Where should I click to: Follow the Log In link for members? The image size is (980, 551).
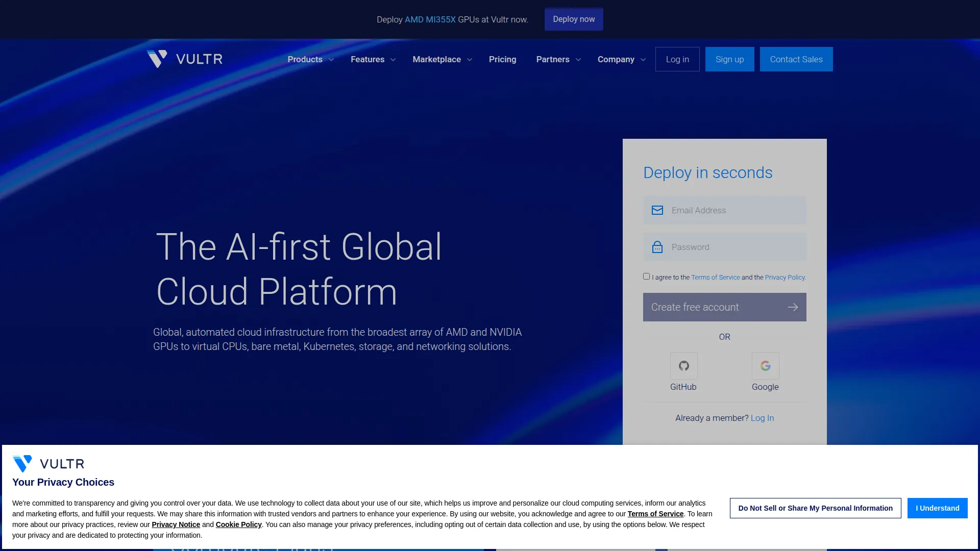pos(763,418)
